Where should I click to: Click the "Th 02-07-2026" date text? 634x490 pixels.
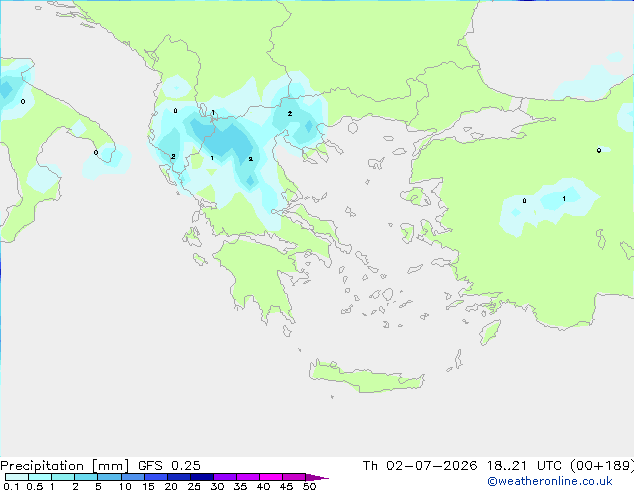420,466
